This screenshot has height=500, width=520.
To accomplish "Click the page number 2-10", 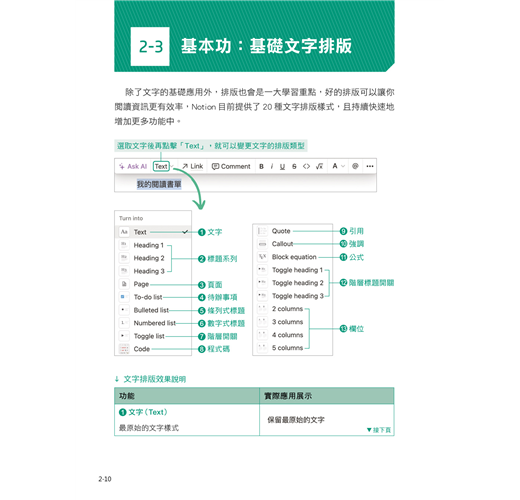I will [105, 479].
